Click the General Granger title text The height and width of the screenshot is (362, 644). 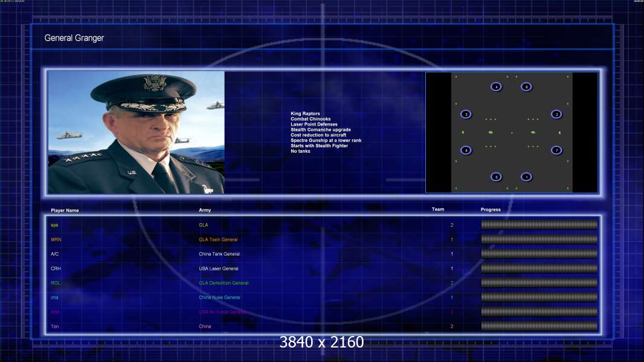click(74, 38)
